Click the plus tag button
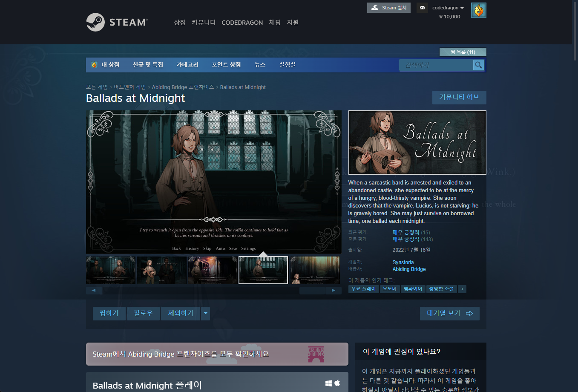The width and height of the screenshot is (578, 392). (x=462, y=289)
